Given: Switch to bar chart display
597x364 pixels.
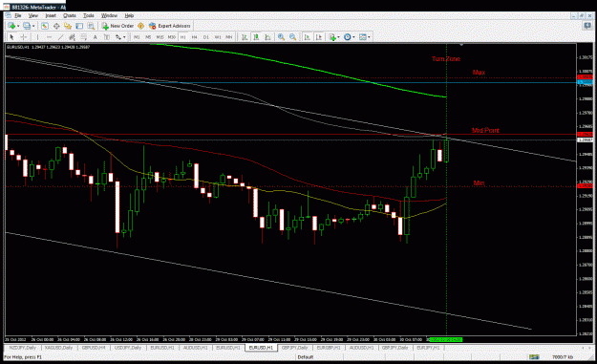Looking at the screenshot, I should (245, 37).
